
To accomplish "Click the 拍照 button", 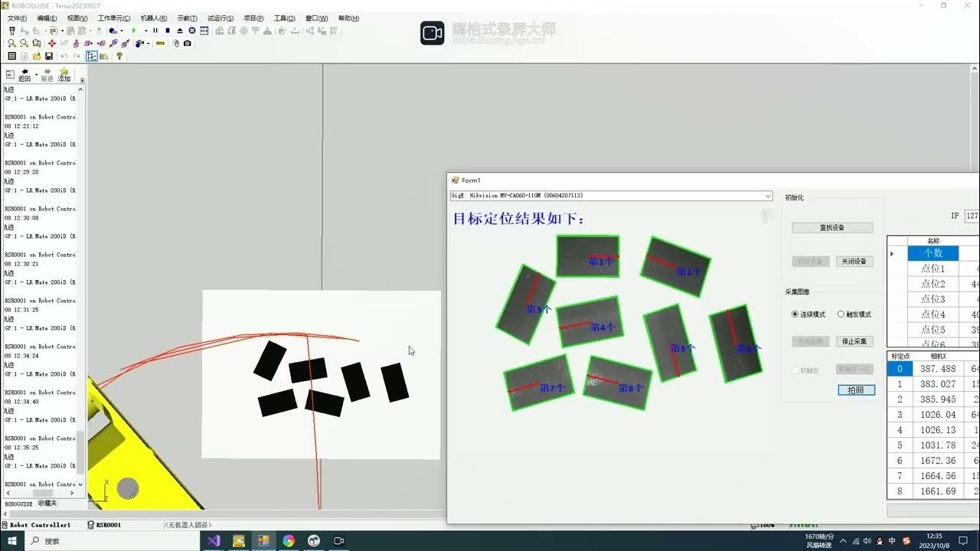I will (856, 390).
